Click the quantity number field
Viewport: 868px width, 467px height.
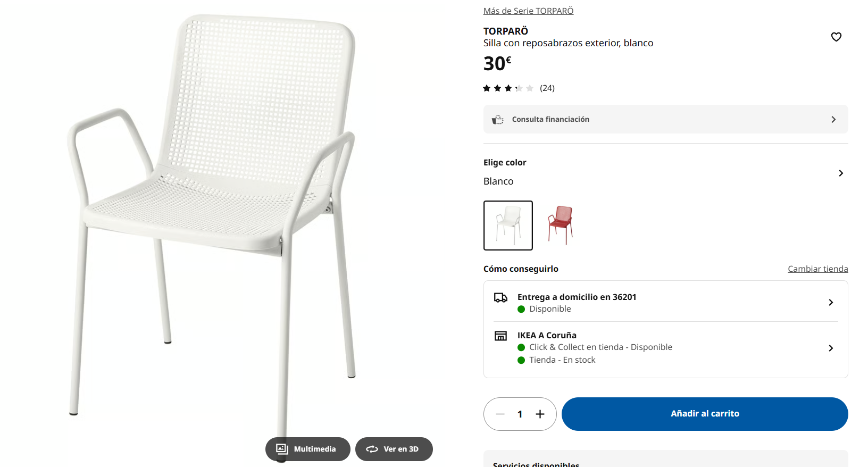point(520,414)
